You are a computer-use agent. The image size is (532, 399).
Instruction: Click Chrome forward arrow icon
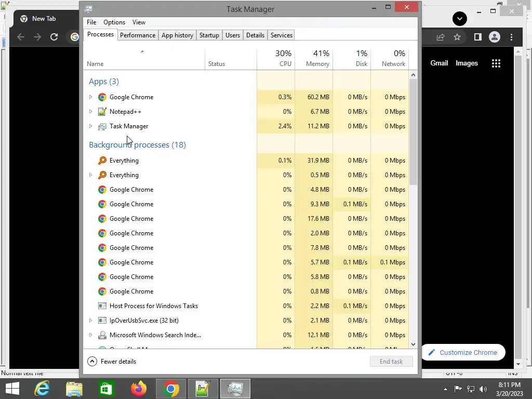click(x=37, y=37)
